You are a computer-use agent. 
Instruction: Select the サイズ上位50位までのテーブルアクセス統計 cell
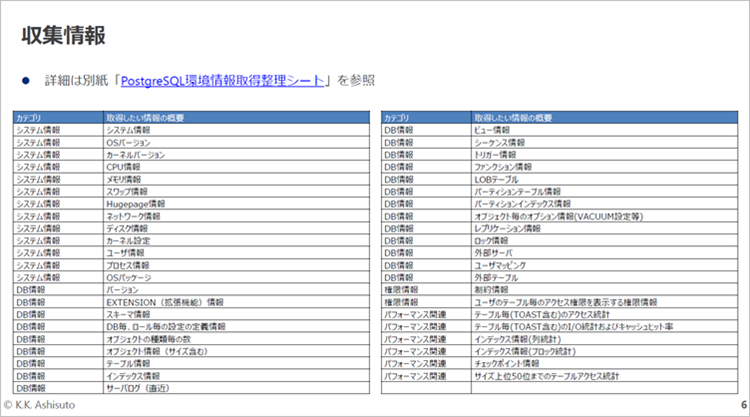pos(605,376)
